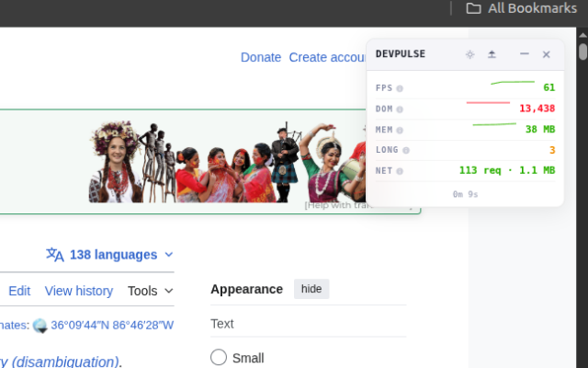
Task: Click the FPS sparkline graph
Action: pos(513,83)
